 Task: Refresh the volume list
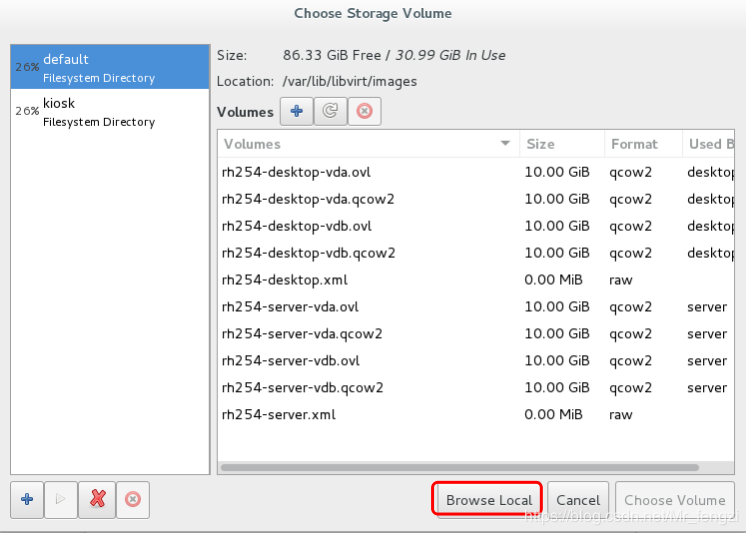click(329, 112)
